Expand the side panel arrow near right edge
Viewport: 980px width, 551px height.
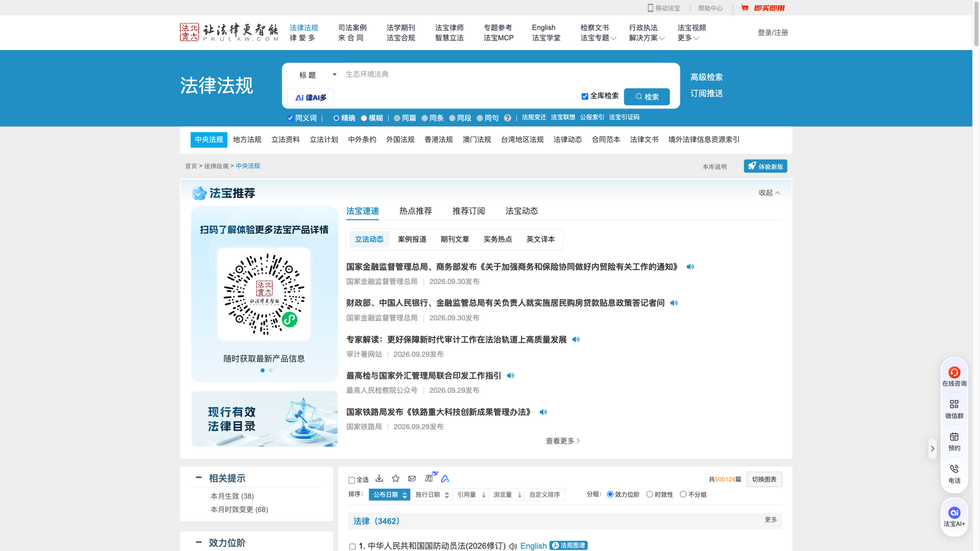933,449
